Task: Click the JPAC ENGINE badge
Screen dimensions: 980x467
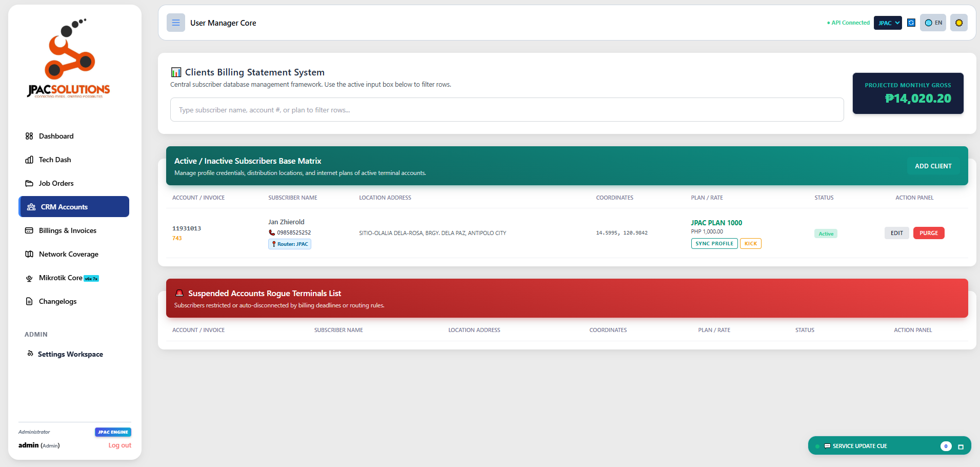Action: [x=113, y=432]
